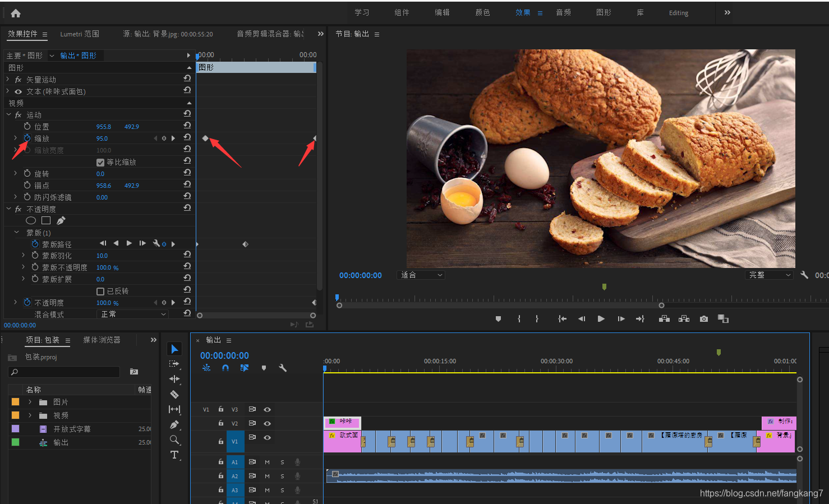This screenshot has width=829, height=504.
Task: Expand the 图片 folder in project panel
Action: pyautogui.click(x=30, y=402)
